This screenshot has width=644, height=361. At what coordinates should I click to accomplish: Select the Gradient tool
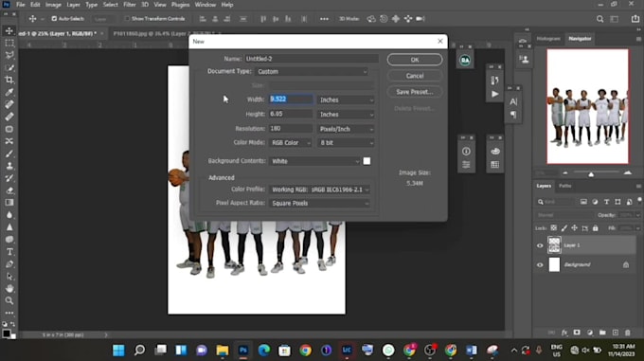(9, 203)
